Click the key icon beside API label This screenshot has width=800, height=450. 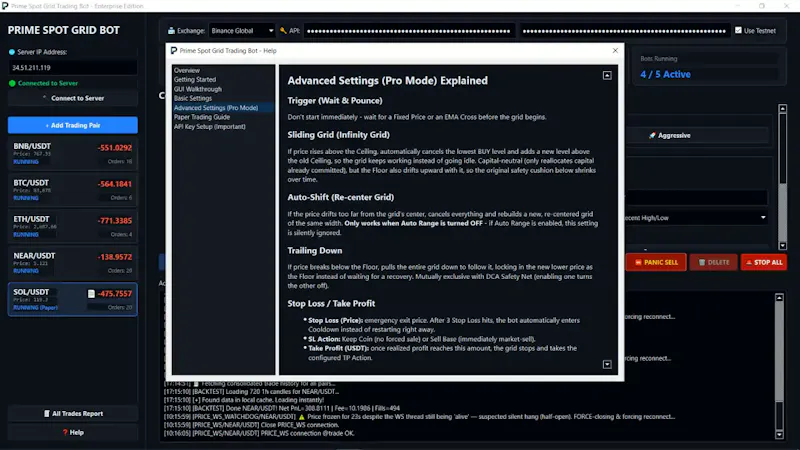point(283,31)
